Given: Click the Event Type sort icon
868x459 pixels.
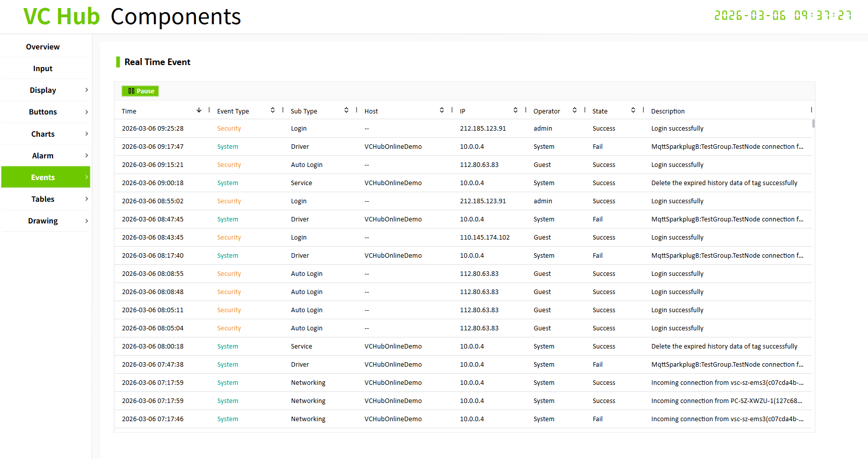Looking at the screenshot, I should [x=273, y=110].
